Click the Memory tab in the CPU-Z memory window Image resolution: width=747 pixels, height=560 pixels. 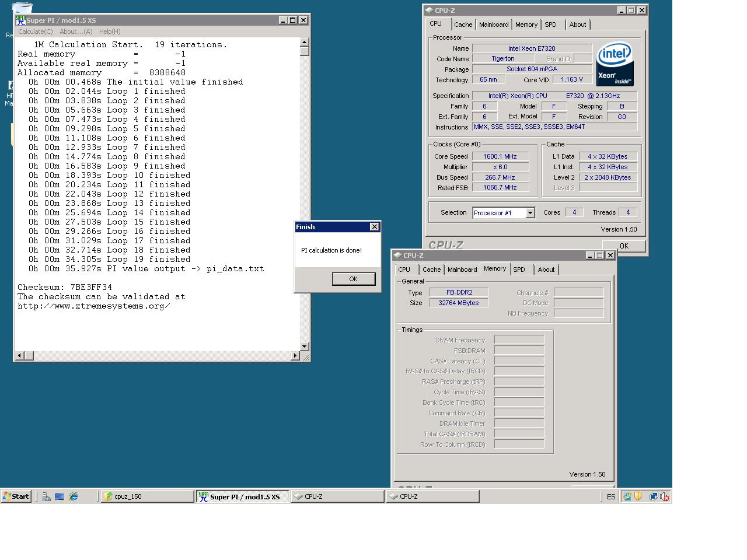(495, 268)
